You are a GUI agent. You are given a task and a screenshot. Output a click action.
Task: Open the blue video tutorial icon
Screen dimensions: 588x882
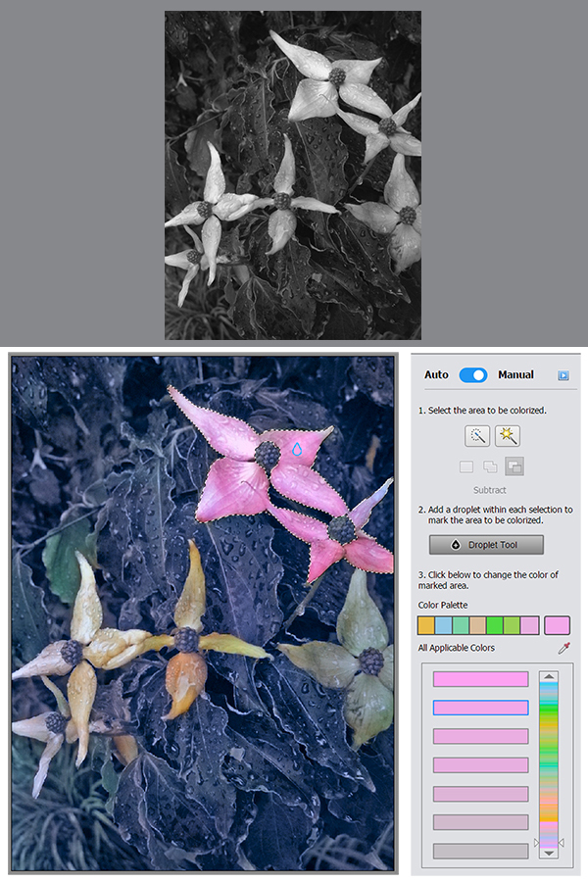click(563, 375)
